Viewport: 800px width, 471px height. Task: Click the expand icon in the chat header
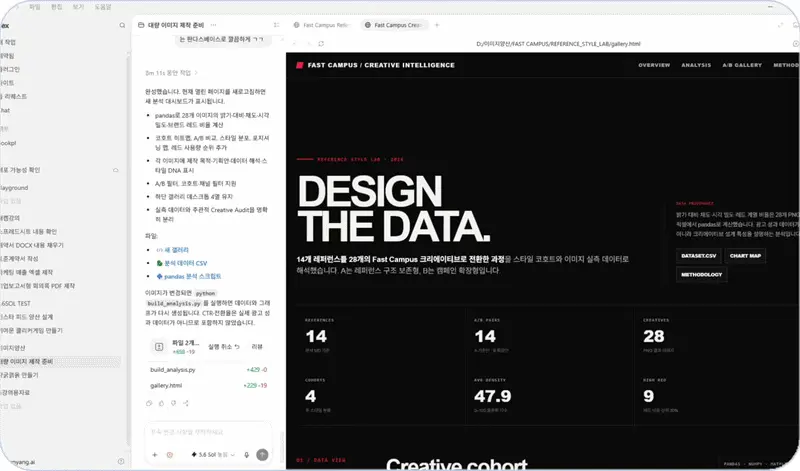point(276,25)
